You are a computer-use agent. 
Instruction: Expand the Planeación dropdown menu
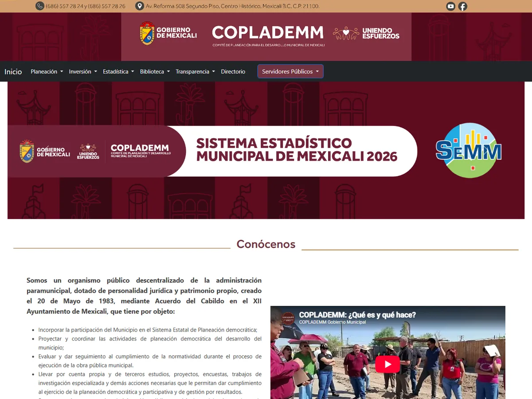(x=47, y=71)
